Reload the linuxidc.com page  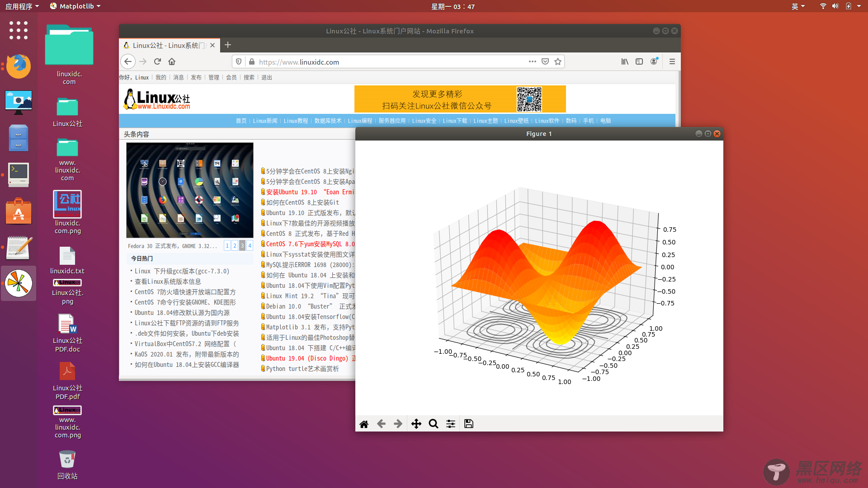157,61
